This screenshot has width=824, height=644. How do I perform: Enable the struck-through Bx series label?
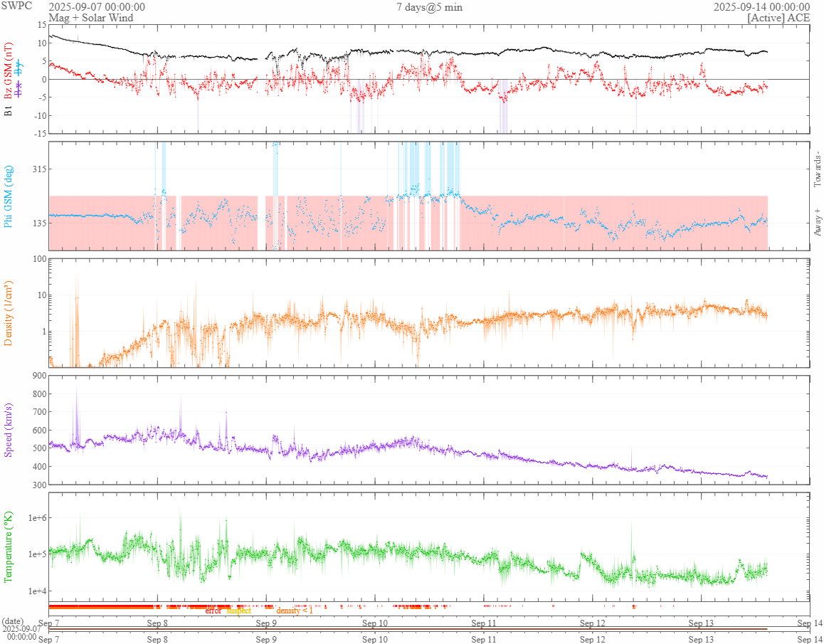19,89
